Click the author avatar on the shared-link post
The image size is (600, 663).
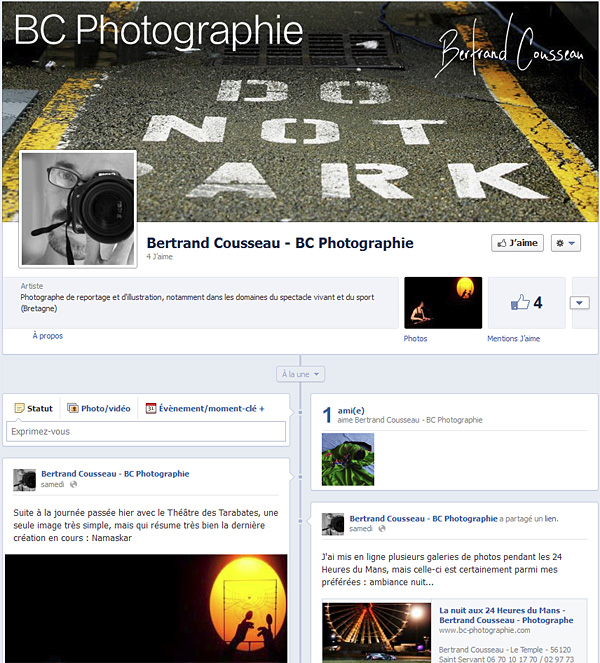(x=333, y=524)
